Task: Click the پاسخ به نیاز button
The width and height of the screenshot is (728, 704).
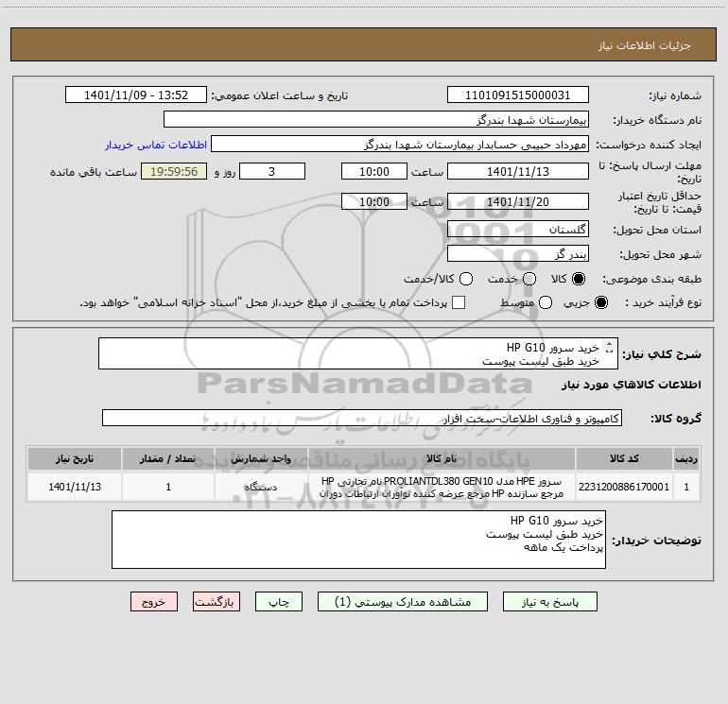Action: point(549,602)
